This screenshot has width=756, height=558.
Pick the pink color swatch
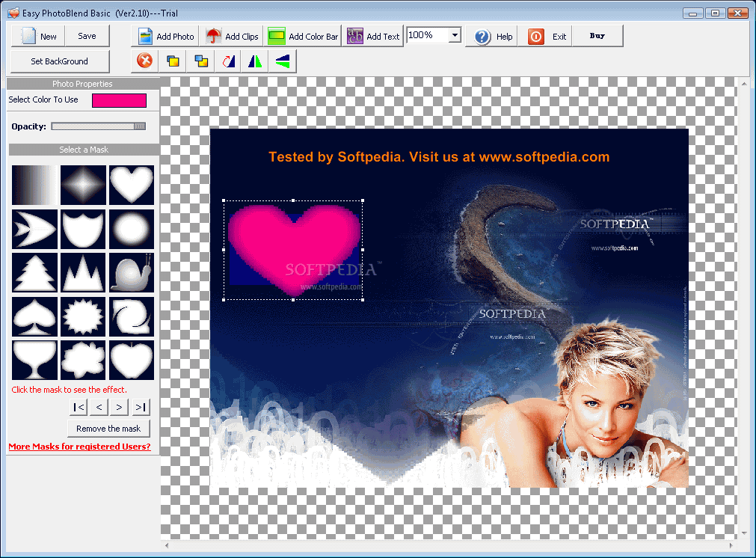pos(119,100)
